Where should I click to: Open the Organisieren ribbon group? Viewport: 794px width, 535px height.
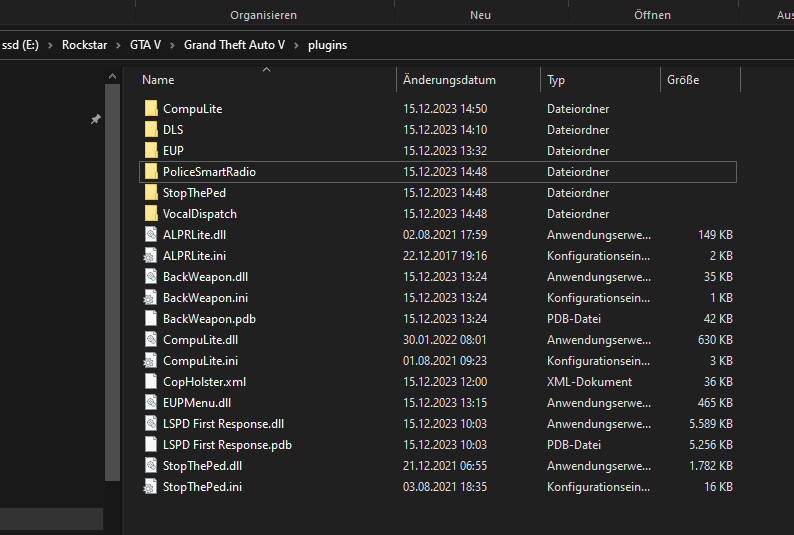coord(263,15)
